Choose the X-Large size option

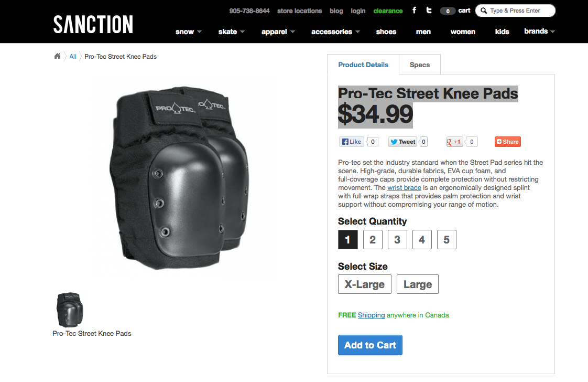point(364,284)
